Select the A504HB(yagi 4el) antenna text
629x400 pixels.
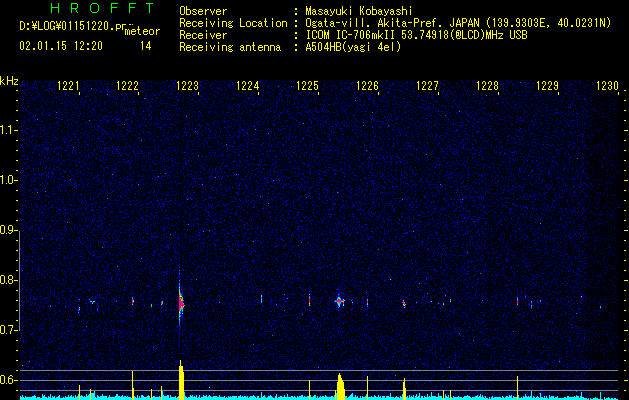pyautogui.click(x=353, y=47)
